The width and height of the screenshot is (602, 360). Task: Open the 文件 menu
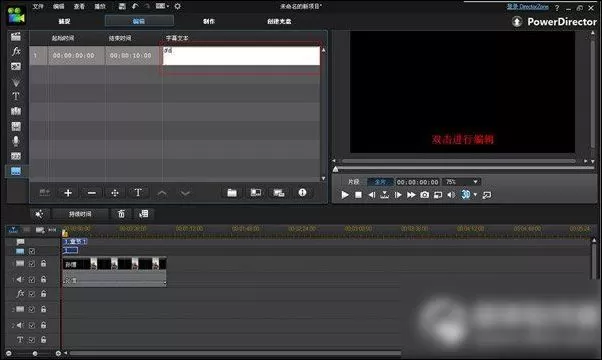click(38, 7)
